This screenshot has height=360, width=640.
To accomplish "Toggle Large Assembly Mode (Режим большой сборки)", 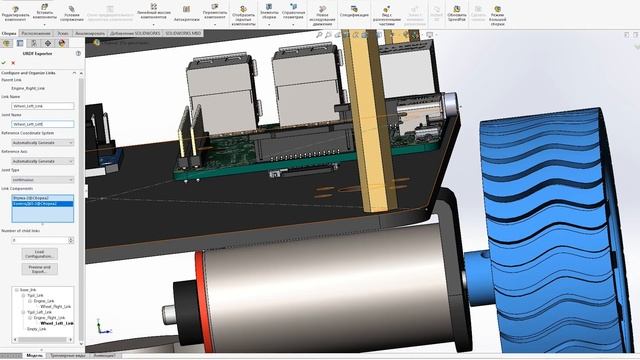I will [x=498, y=16].
